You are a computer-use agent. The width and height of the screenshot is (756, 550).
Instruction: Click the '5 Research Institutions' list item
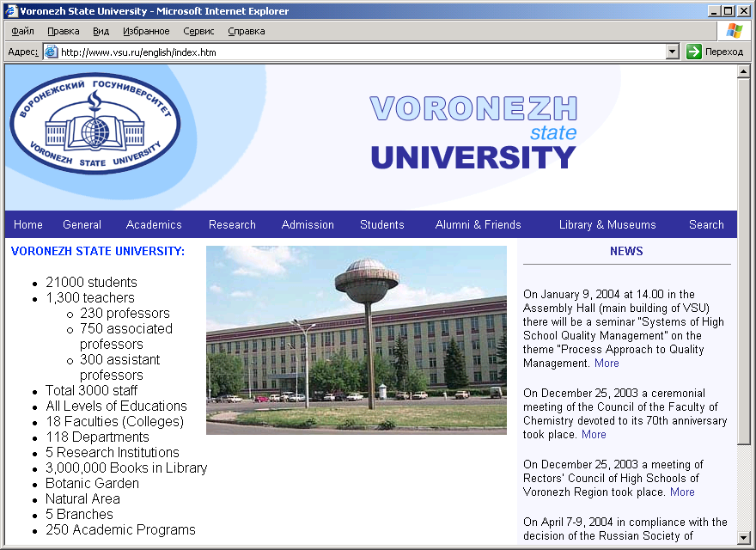(x=113, y=452)
